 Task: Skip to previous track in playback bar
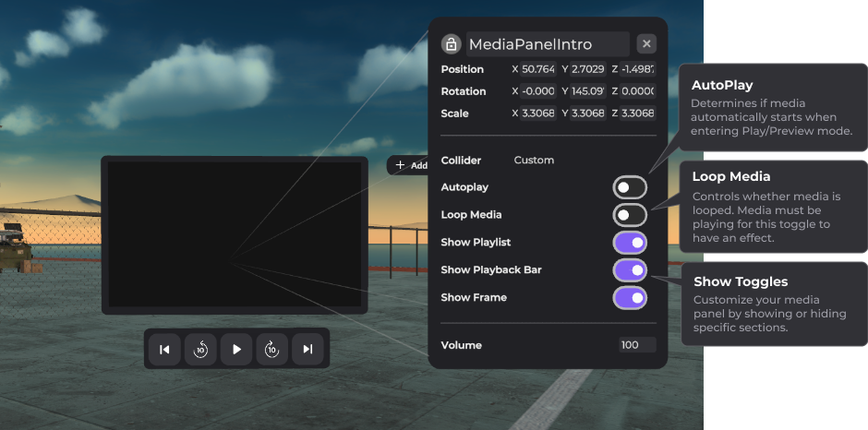[164, 349]
